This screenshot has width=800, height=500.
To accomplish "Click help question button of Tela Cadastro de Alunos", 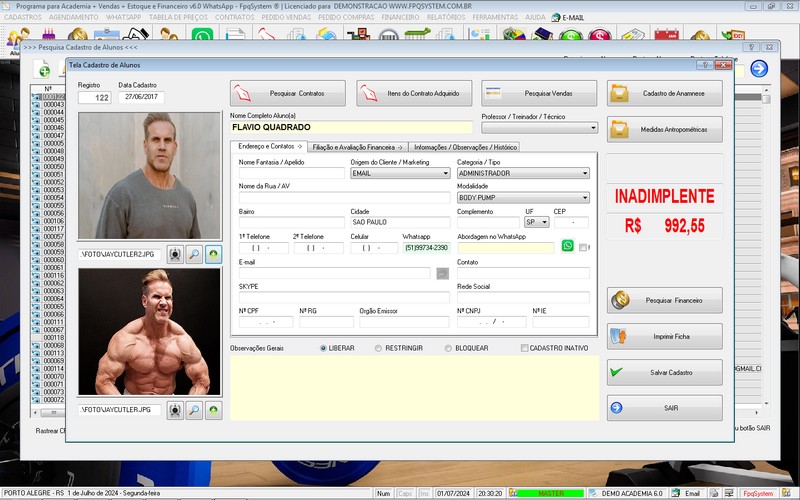I will click(705, 65).
